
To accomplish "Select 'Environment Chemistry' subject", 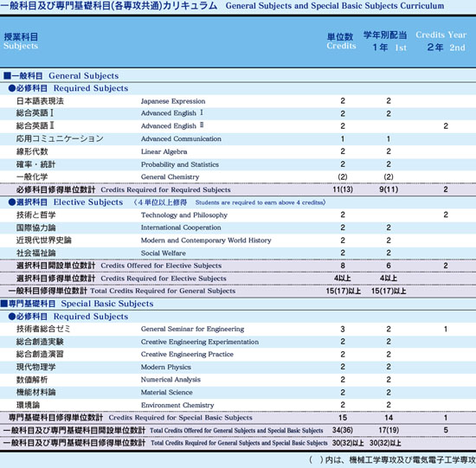I will click(x=177, y=405).
